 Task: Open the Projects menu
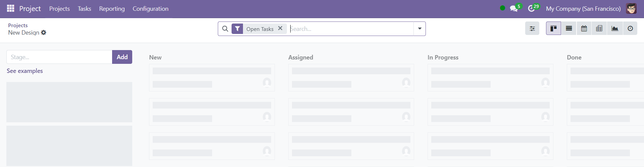click(59, 9)
